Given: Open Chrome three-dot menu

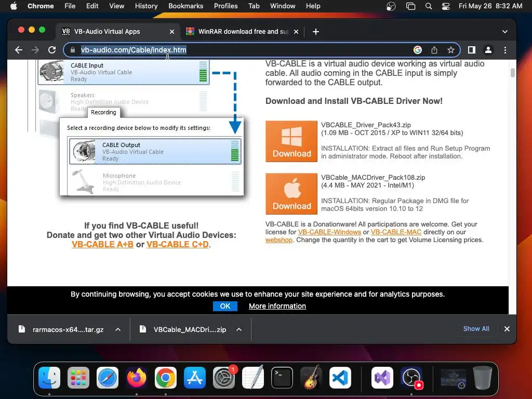Looking at the screenshot, I should click(x=505, y=50).
